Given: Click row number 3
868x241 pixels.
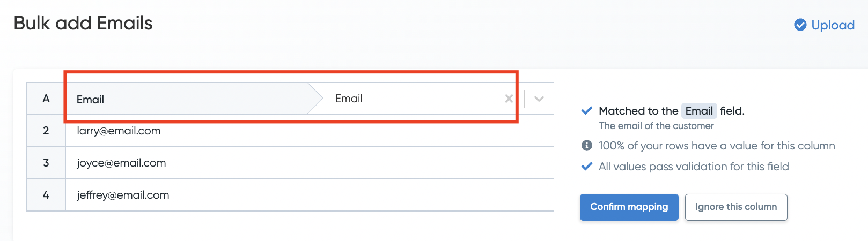Looking at the screenshot, I should coord(46,163).
